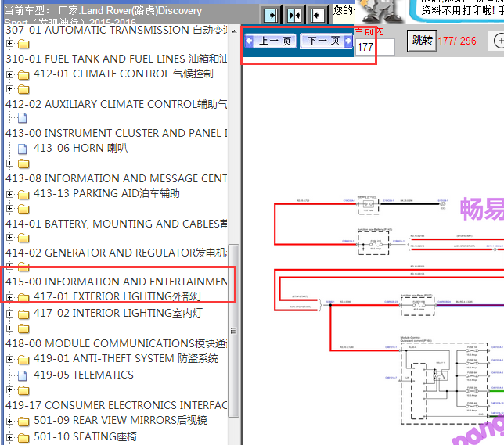Click folder icon directly above 419-17 CONSUMER ELECTRONICS
504x445 pixels.
(23, 390)
